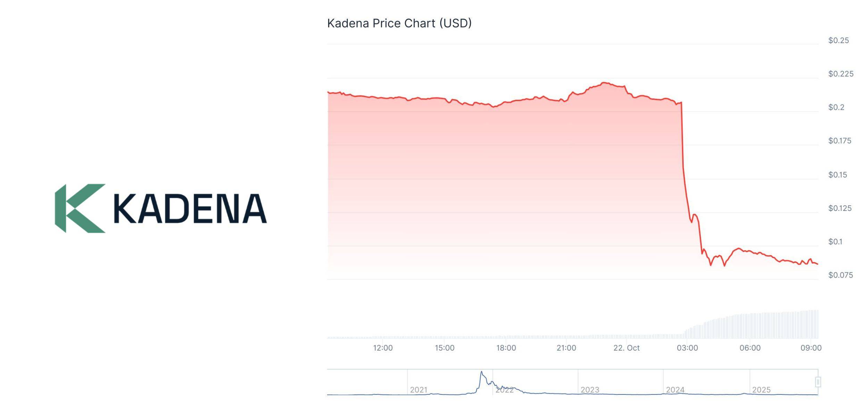Screen dimensions: 868x417
Task: Click the green Kadena K logo icon
Action: (x=80, y=208)
